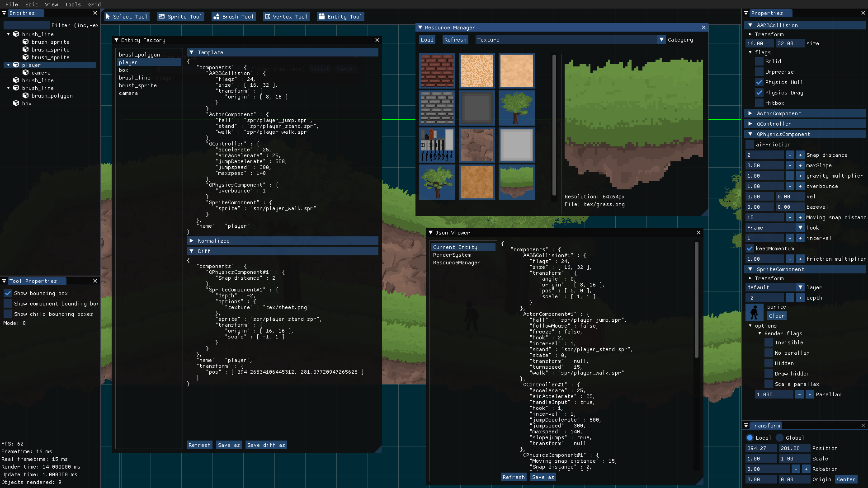Image resolution: width=868 pixels, height=488 pixels.
Task: Enable the Solid collision flag
Action: [x=759, y=61]
